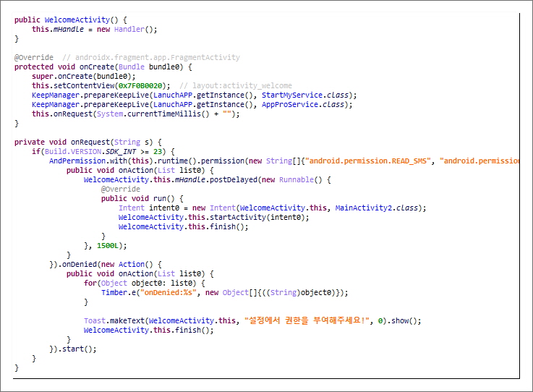Click the "AndPermission" class name
The image size is (533, 392).
coord(77,161)
